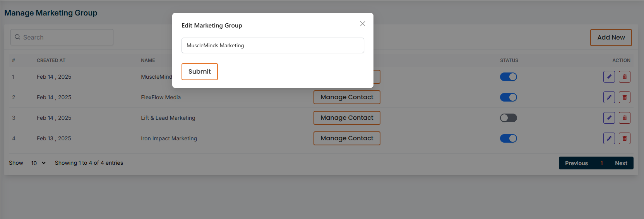Screen dimensions: 644x219
Task: Toggle status switch for Iron Impact Marketing
Action: click(x=508, y=138)
